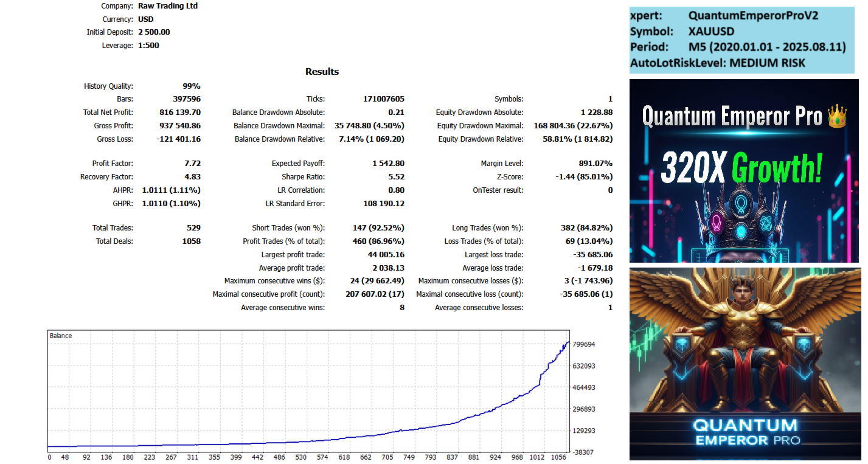This screenshot has height=464, width=868.
Task: Select the Initial Deposit amount 2 500.00
Action: pos(154,32)
